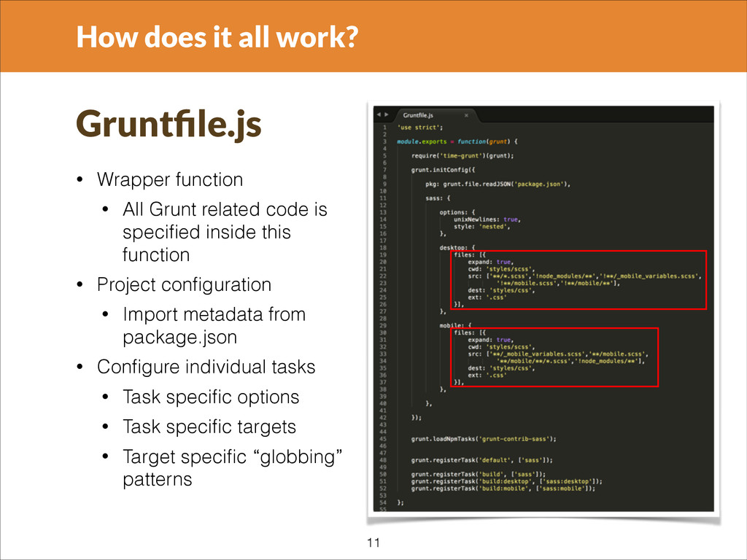The width and height of the screenshot is (747, 560).
Task: Click the require('time-grunt')(grunt); line
Action: tap(462, 156)
